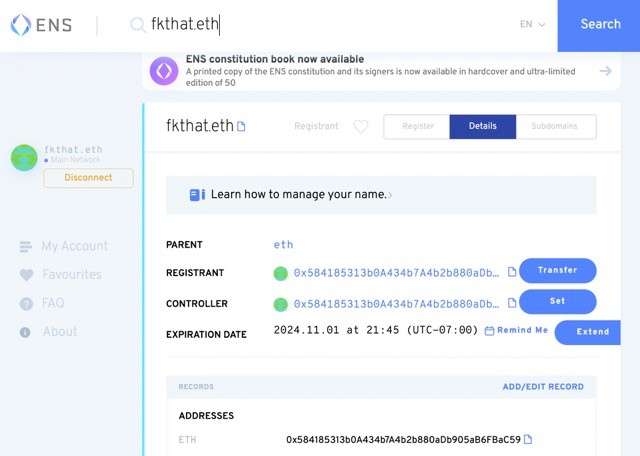
Task: Click the Disconnect button
Action: tap(88, 178)
